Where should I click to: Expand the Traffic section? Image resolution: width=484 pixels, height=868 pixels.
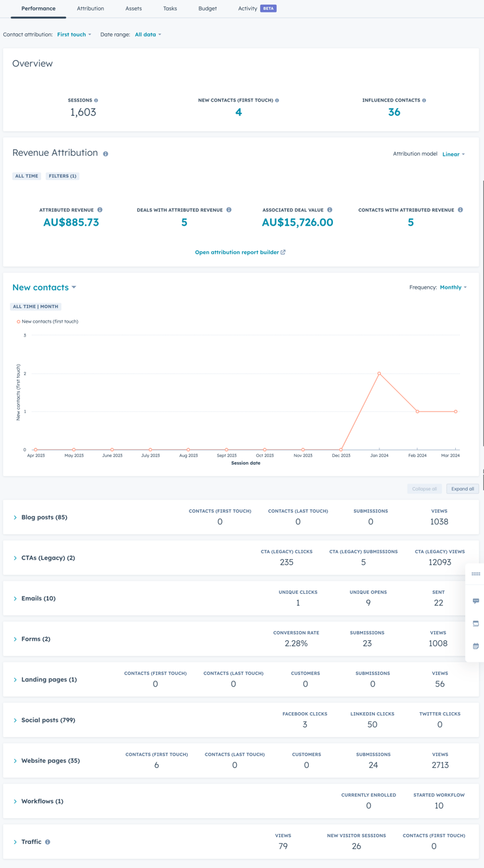(x=15, y=842)
